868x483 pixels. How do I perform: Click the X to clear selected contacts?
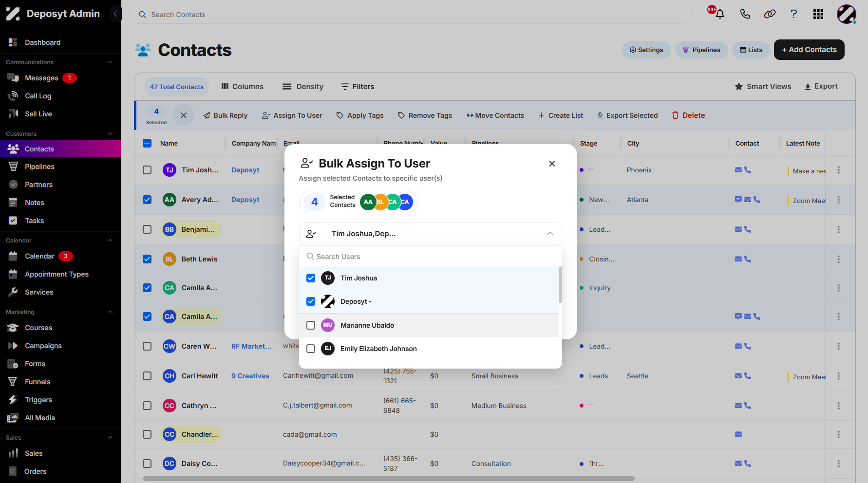pyautogui.click(x=184, y=115)
